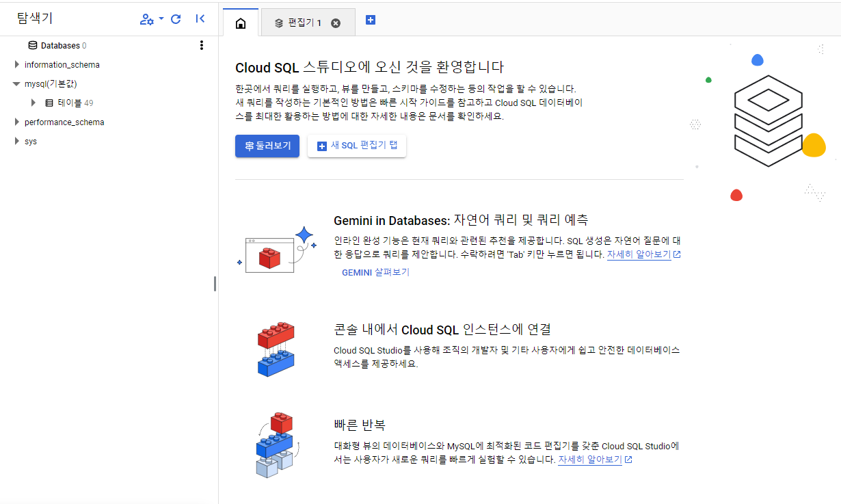Open dropdown arrow next to user settings icon
Viewport: 841px width, 504px height.
(161, 18)
